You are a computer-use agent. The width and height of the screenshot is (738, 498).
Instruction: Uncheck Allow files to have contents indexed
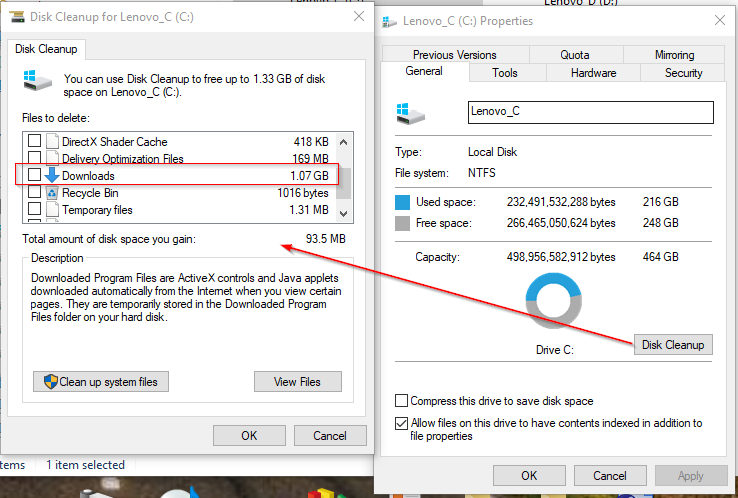[x=401, y=423]
